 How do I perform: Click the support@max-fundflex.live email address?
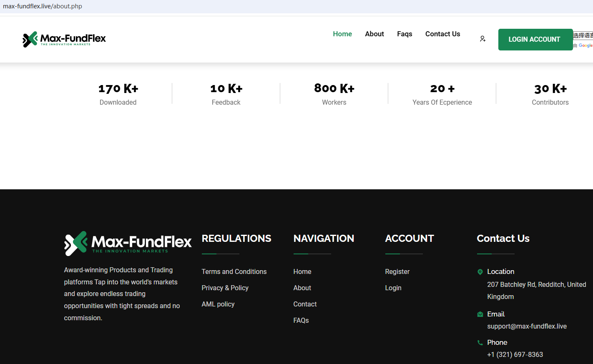pos(527,326)
